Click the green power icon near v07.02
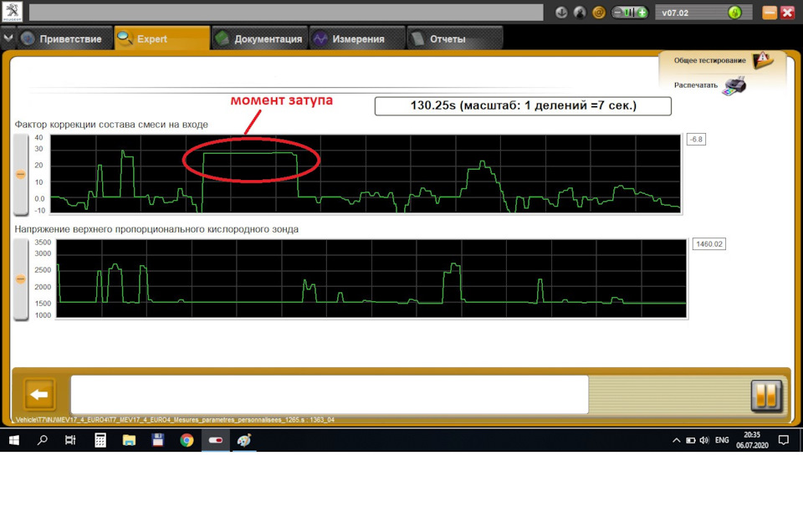This screenshot has width=803, height=532. [x=734, y=13]
